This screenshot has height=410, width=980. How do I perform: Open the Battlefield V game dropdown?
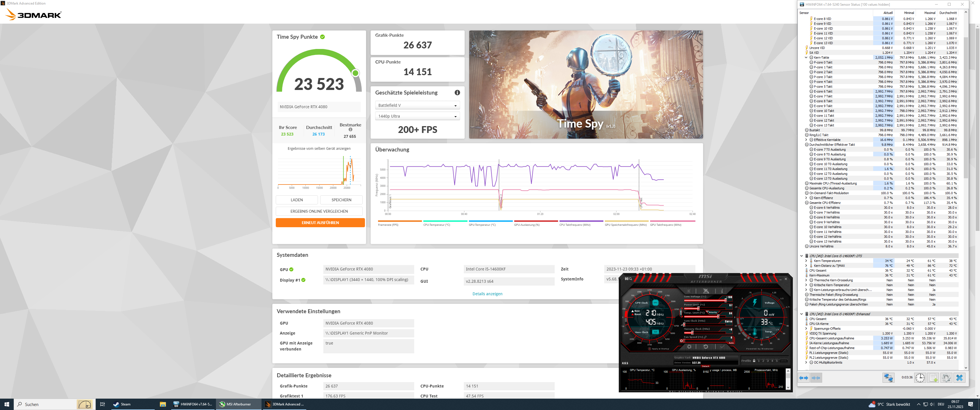click(417, 105)
